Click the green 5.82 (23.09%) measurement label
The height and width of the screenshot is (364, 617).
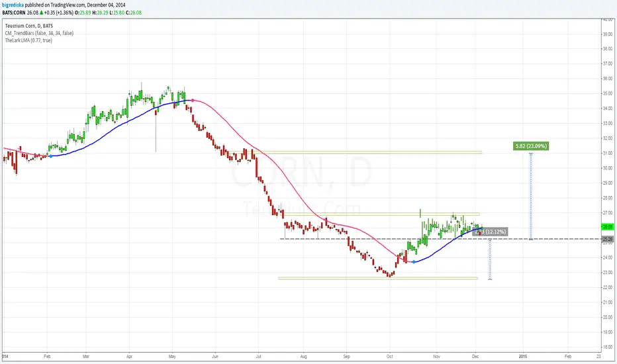pyautogui.click(x=531, y=146)
